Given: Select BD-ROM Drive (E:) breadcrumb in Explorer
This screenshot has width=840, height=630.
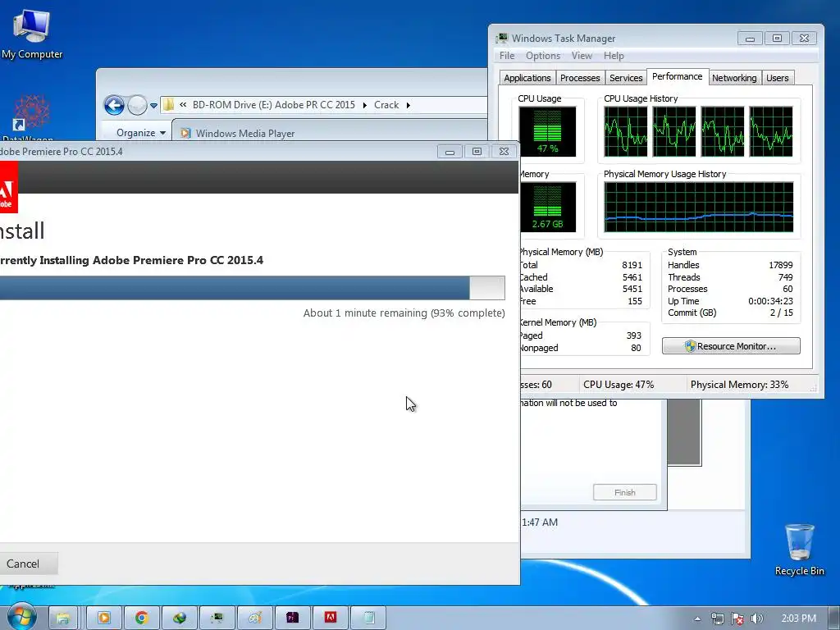Looking at the screenshot, I should [274, 104].
